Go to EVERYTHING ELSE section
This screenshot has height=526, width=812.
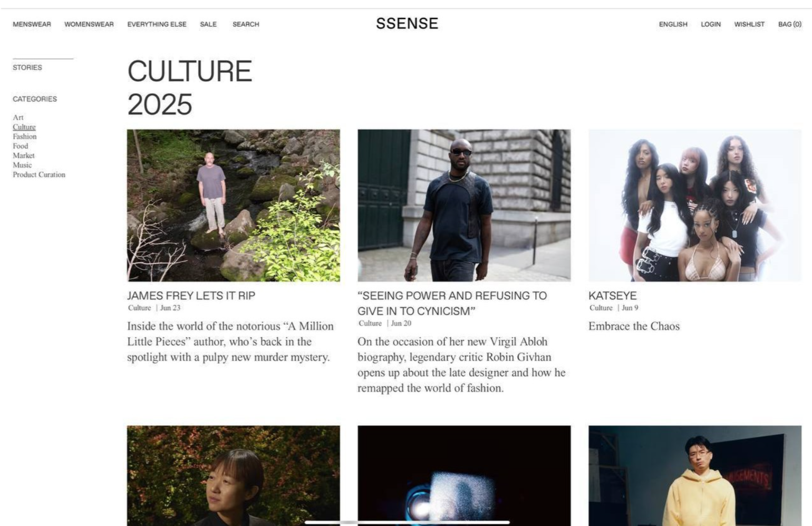[157, 24]
